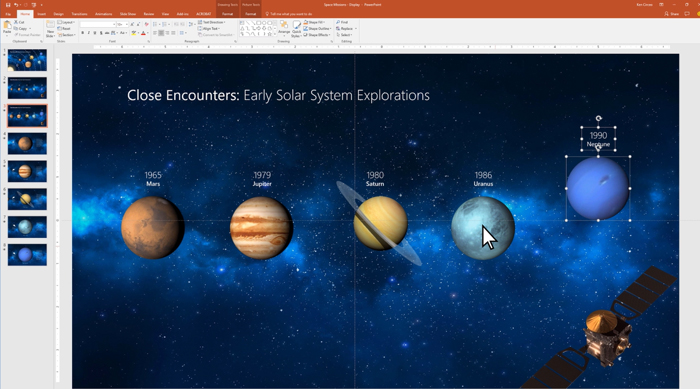Justify the paragraph text
The height and width of the screenshot is (389, 700).
pos(173,33)
